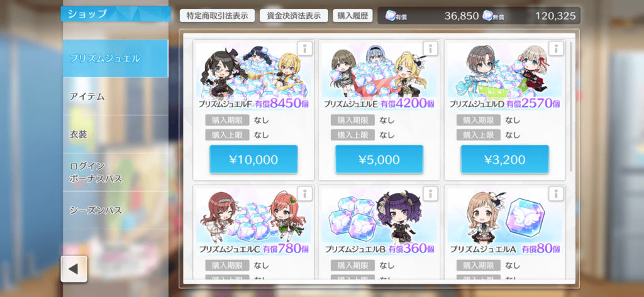The height and width of the screenshot is (297, 644).
Task: Click the back arrow button
Action: click(74, 269)
